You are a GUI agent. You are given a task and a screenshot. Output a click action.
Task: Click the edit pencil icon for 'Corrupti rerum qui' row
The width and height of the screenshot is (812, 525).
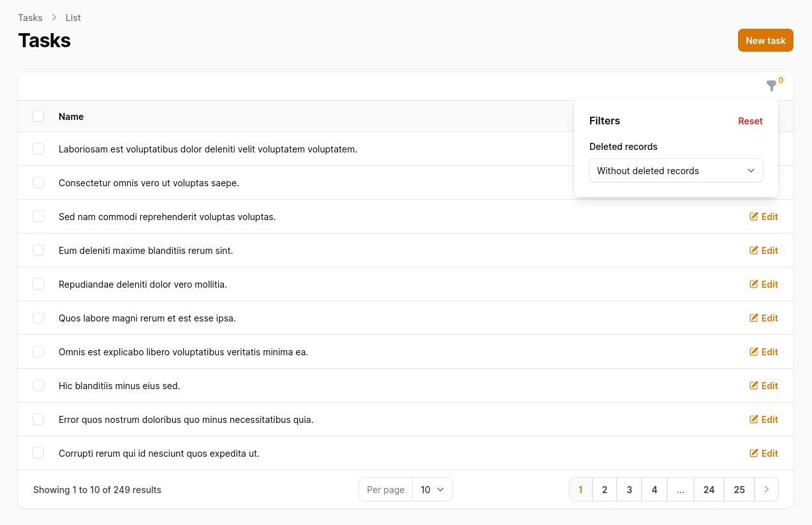click(x=753, y=454)
